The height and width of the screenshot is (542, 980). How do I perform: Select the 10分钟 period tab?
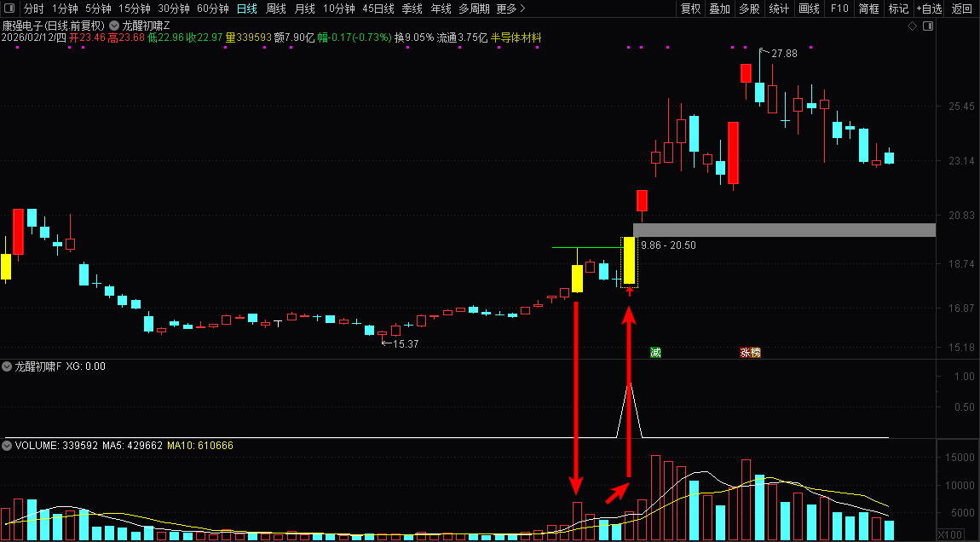[x=339, y=9]
